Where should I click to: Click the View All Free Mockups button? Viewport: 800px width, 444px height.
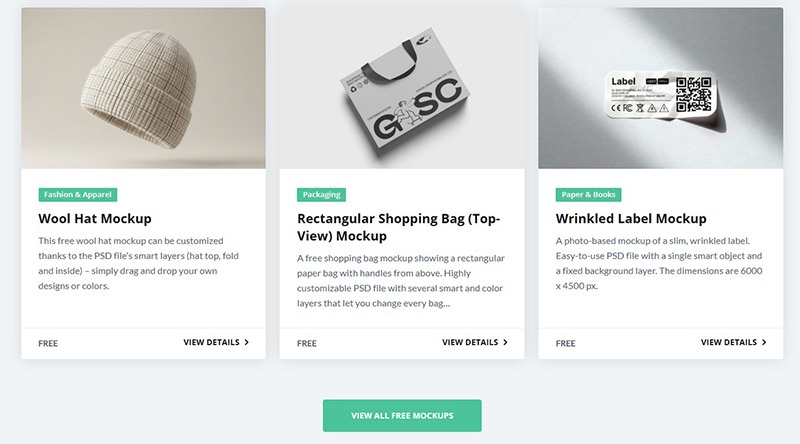[402, 415]
